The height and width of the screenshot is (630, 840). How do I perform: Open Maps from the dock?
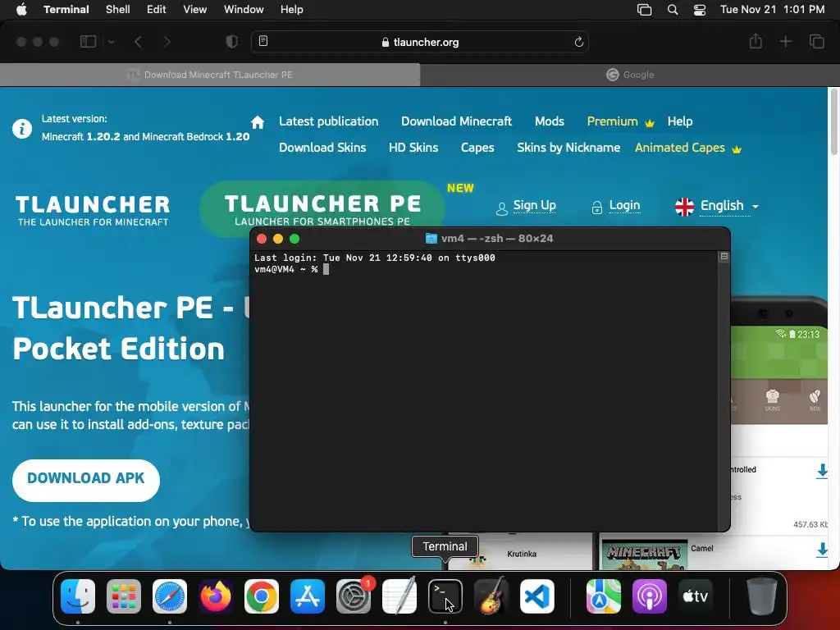point(604,596)
